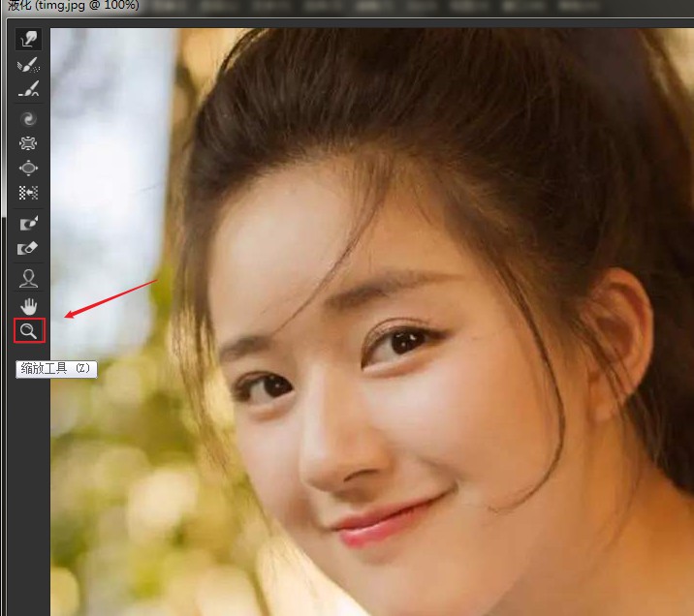The image size is (694, 616).
Task: Click the woman's face in the preview
Action: (381, 376)
